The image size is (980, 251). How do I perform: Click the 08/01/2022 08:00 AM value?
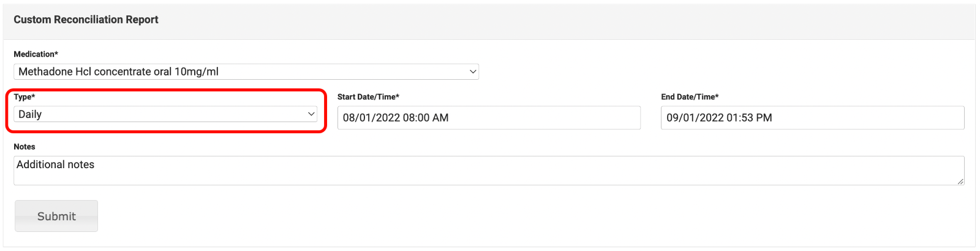396,118
